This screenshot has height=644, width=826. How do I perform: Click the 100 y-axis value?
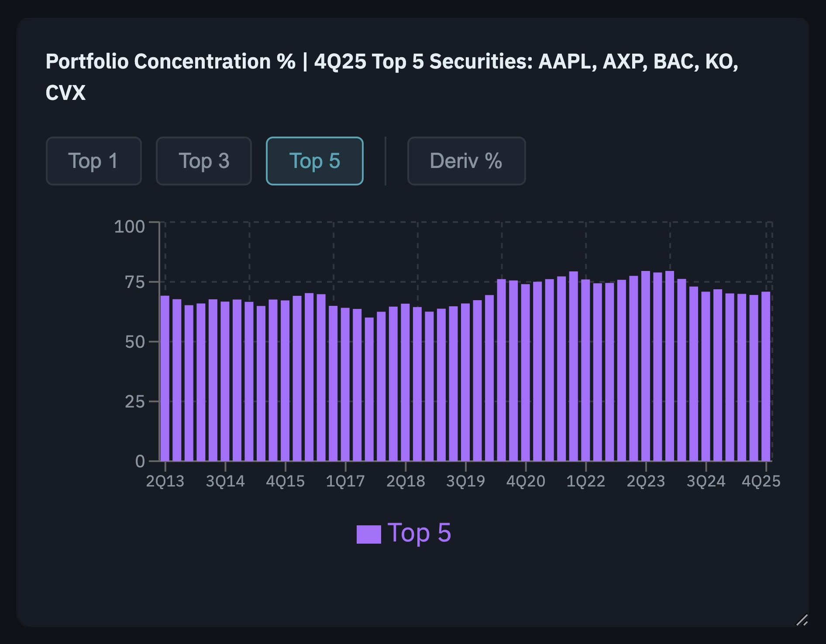[129, 226]
